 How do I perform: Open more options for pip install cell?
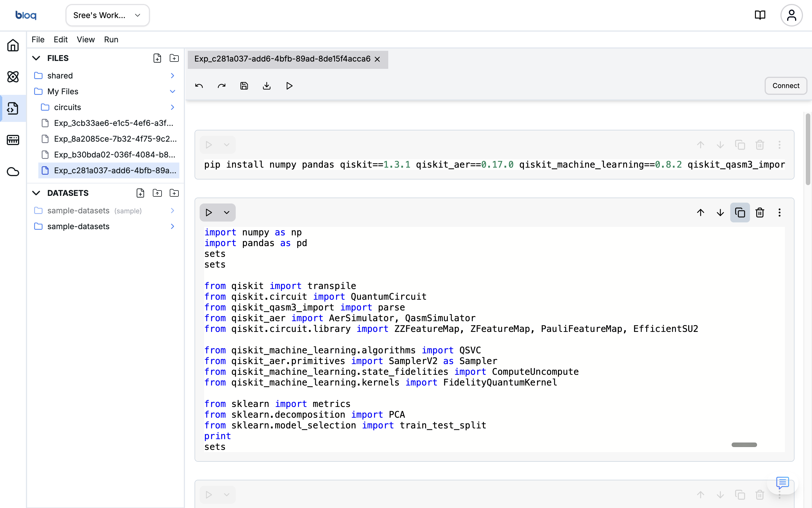780,145
